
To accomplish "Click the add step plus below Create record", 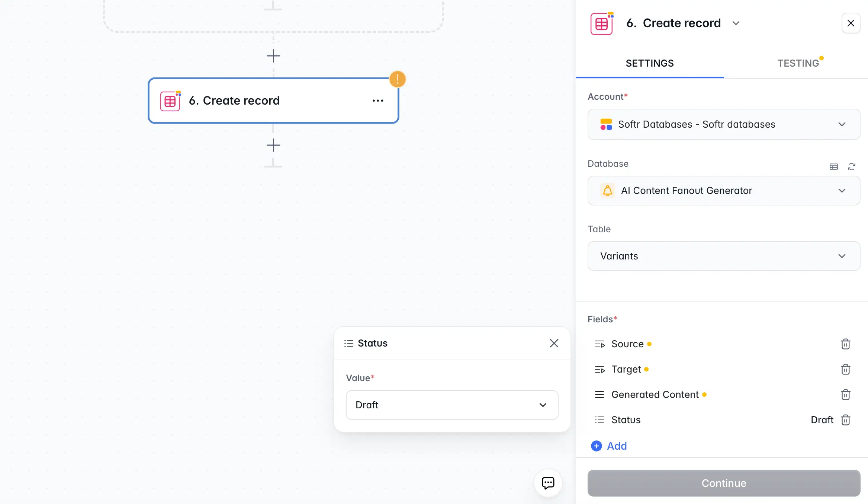I will pyautogui.click(x=273, y=145).
